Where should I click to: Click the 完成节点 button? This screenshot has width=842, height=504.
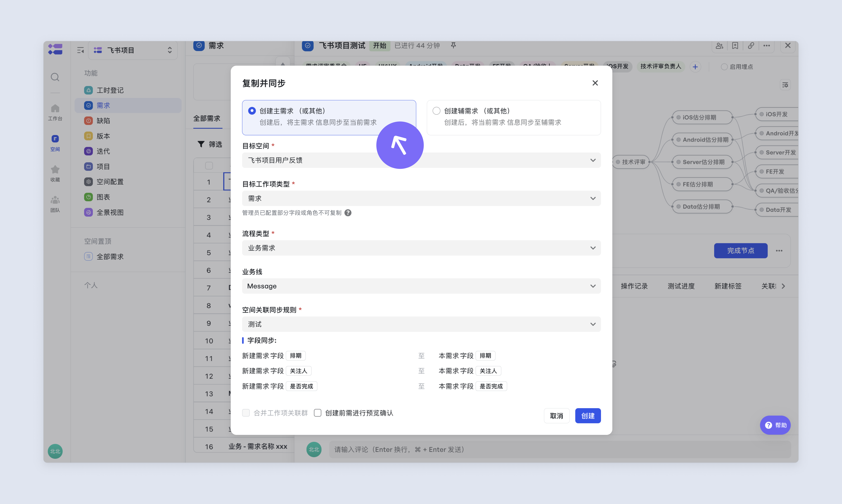click(x=741, y=251)
